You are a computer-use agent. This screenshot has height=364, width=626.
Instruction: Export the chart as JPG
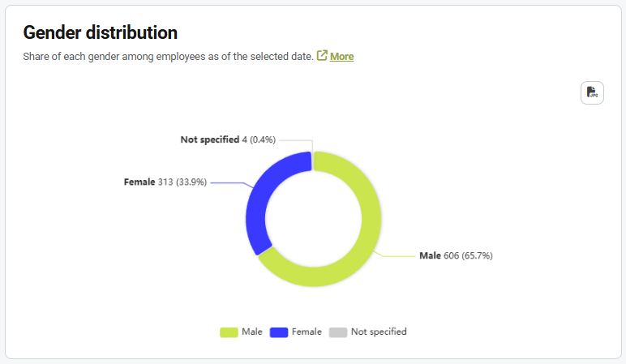point(592,92)
